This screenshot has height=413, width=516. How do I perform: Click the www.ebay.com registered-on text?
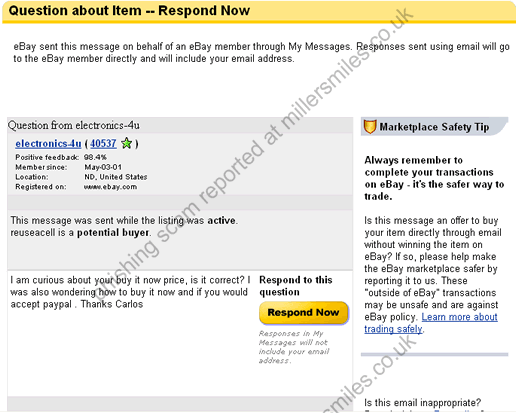110,187
